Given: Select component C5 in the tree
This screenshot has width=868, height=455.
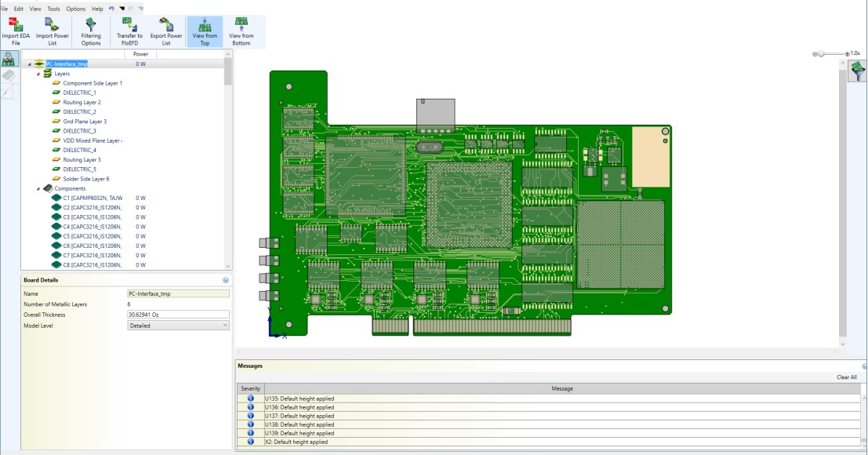Looking at the screenshot, I should click(x=92, y=236).
